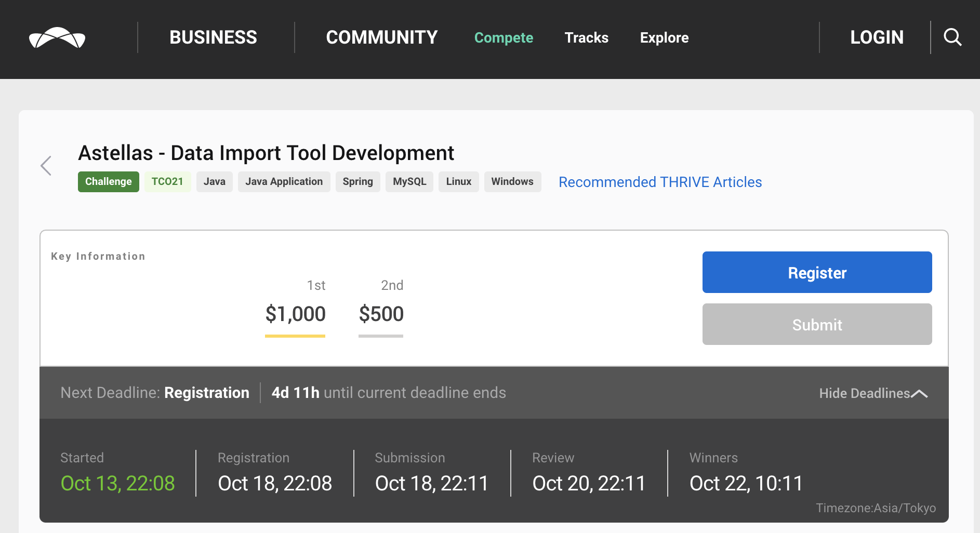The image size is (980, 533).
Task: Click Review deadline Oct 20, 22:11
Action: tap(589, 483)
